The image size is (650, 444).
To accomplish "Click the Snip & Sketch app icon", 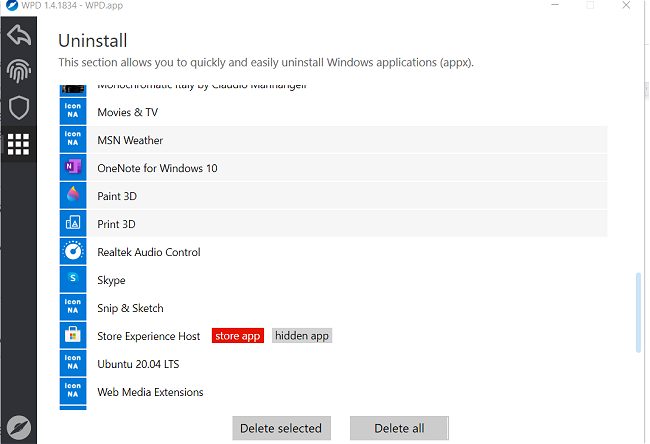I will point(73,308).
